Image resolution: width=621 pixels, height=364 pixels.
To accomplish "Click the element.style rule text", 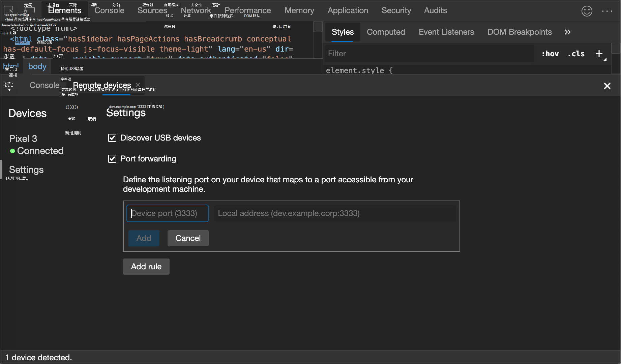I will [x=359, y=70].
